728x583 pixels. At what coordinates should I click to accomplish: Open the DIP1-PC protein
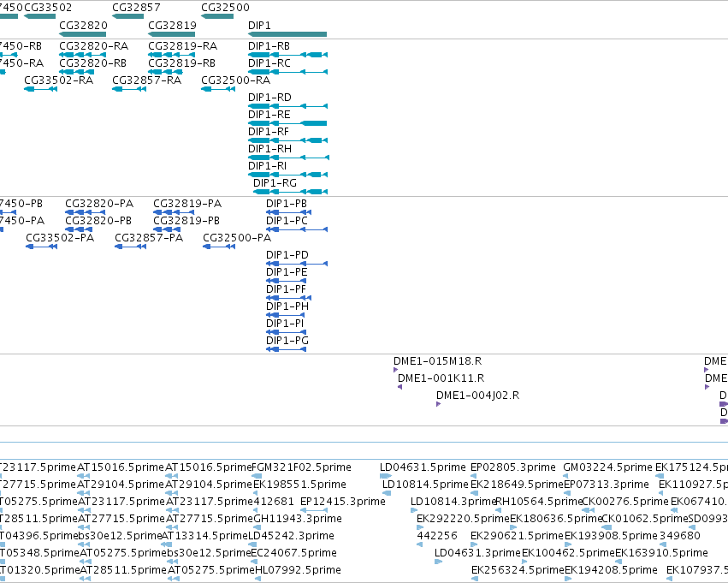(297, 229)
